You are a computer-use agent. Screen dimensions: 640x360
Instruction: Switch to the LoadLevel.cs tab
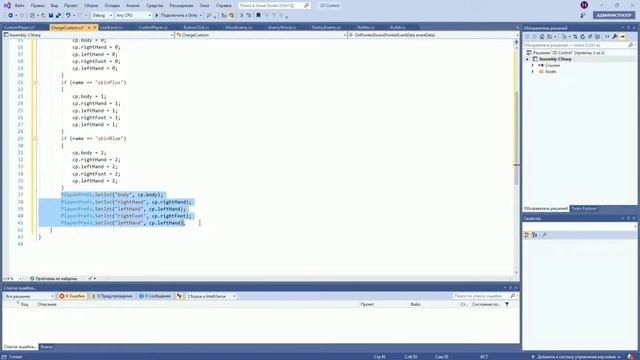(x=111, y=27)
